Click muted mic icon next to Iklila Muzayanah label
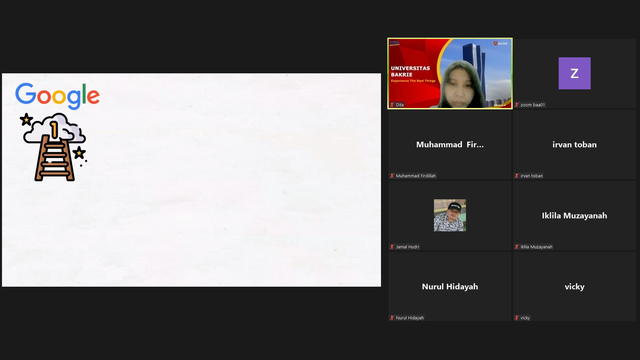 [517, 247]
